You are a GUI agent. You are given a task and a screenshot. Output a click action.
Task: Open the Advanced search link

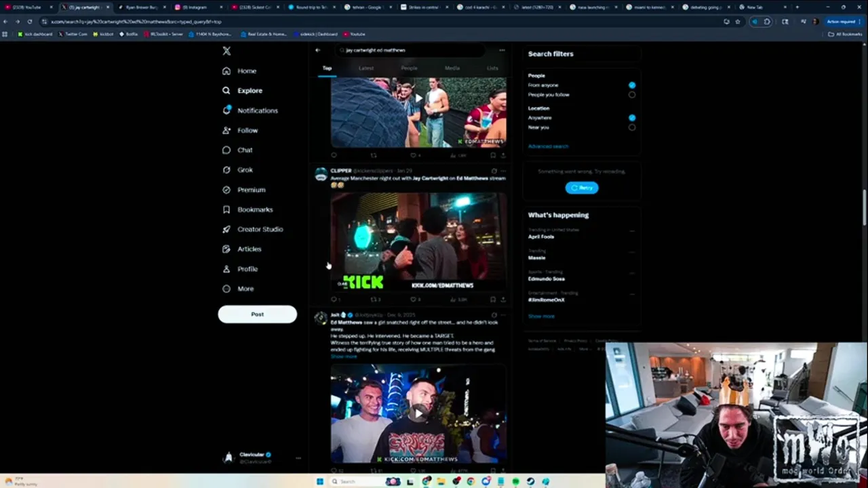point(548,146)
